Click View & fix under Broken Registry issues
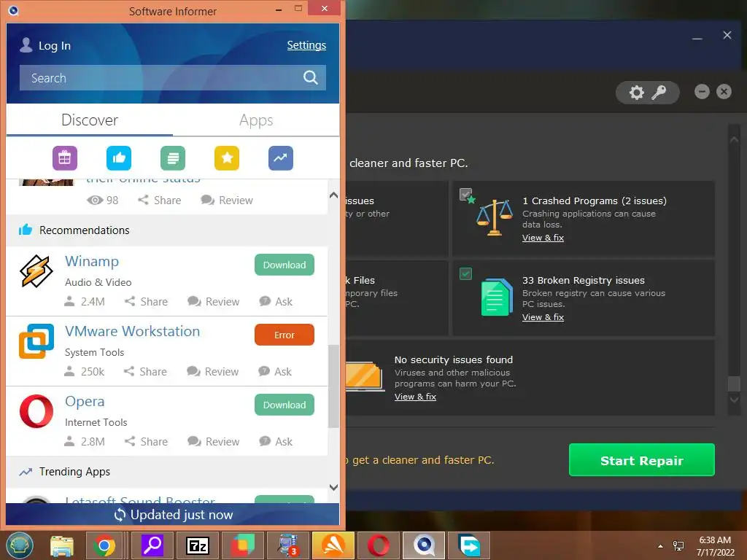747x560 pixels. coord(543,317)
